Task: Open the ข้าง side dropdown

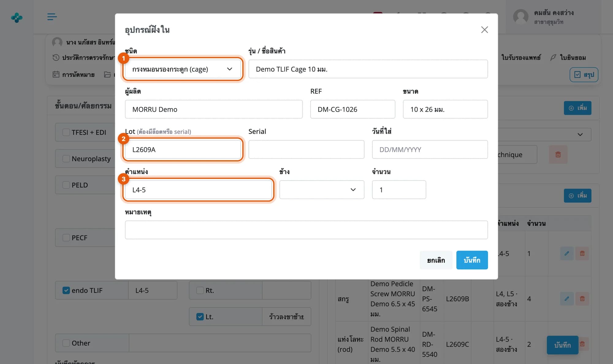Action: pos(322,190)
